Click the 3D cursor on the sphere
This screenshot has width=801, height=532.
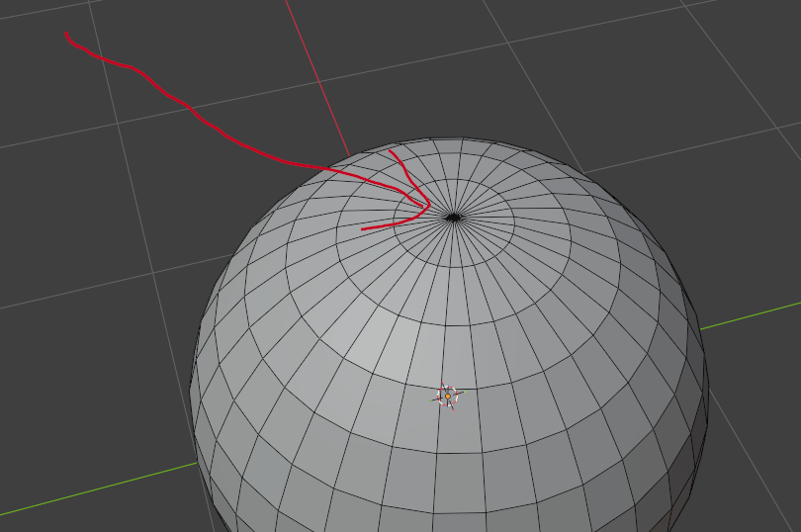point(448,397)
